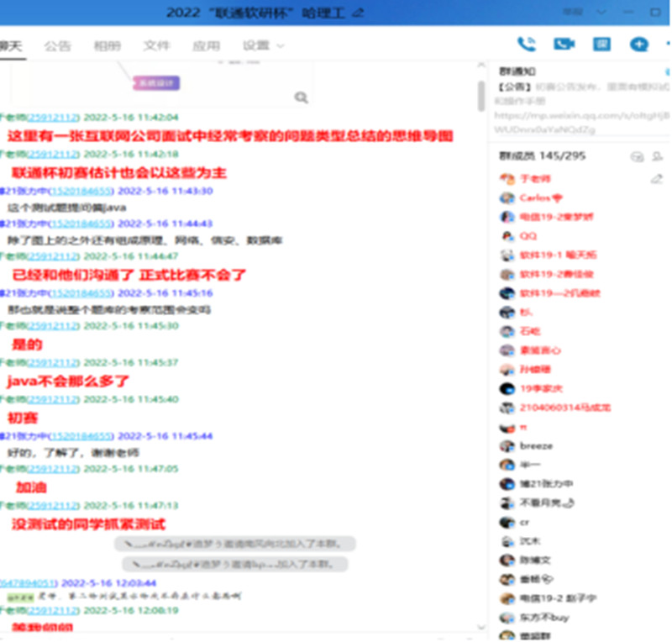
Task: Start a group video call
Action: click(564, 45)
